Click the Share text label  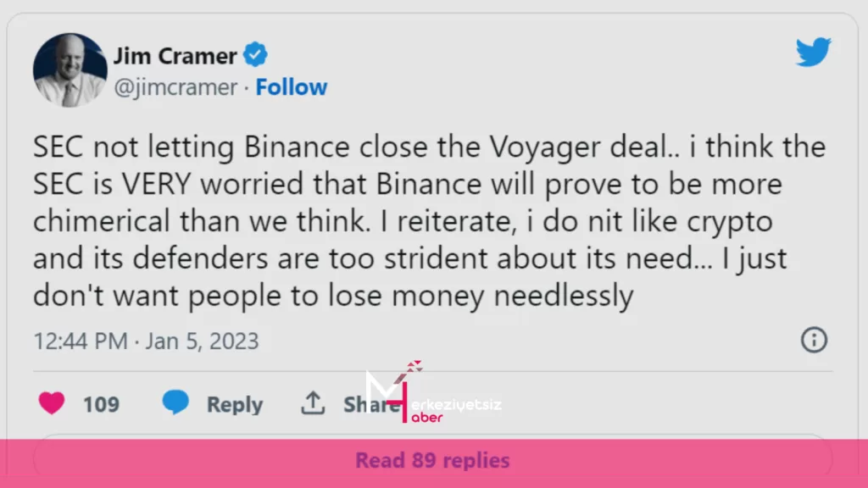tap(373, 404)
